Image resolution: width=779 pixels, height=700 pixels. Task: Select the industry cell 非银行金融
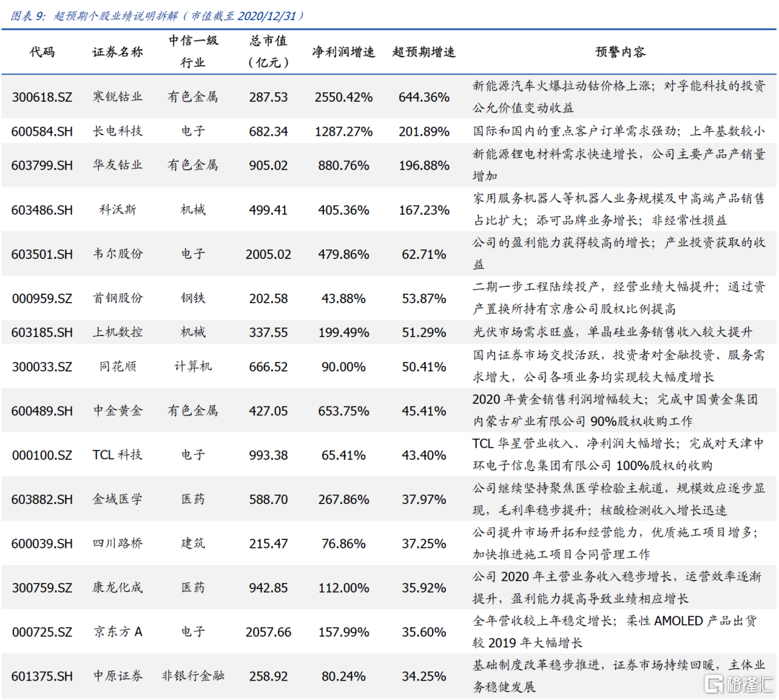(193, 675)
